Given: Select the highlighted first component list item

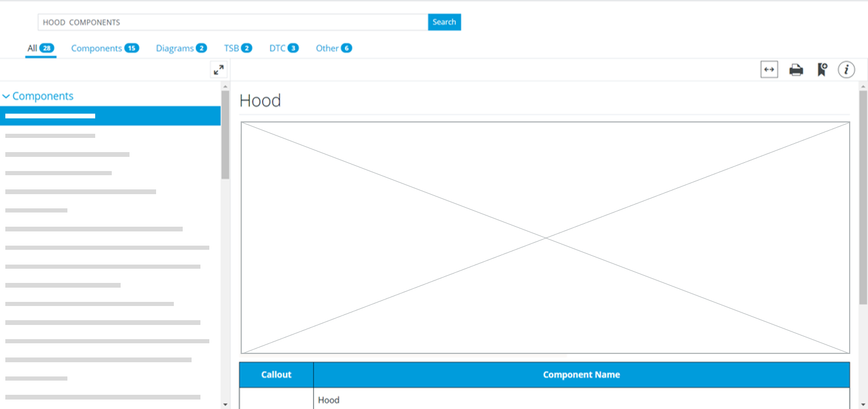Looking at the screenshot, I should (110, 116).
